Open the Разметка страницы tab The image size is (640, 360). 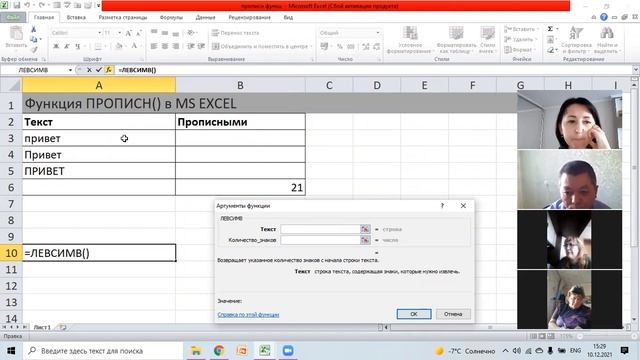click(122, 17)
